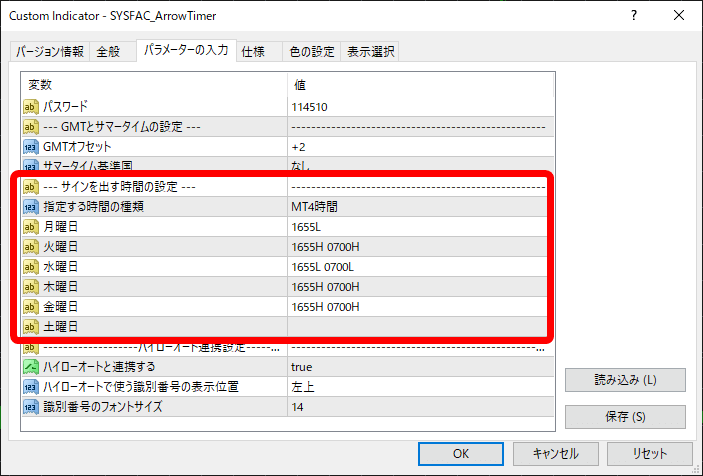Click the リセット button
This screenshot has width=703, height=476.
(x=650, y=454)
